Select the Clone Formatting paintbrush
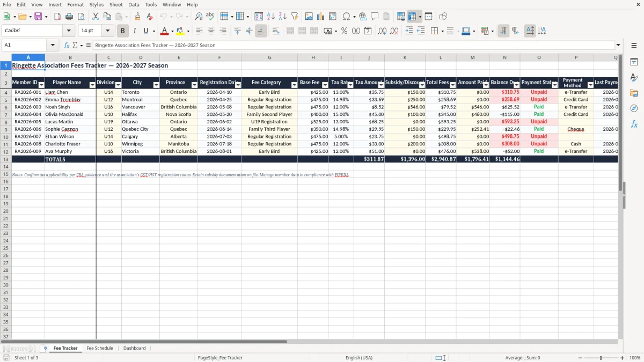The width and height of the screenshot is (644, 362). (x=137, y=17)
